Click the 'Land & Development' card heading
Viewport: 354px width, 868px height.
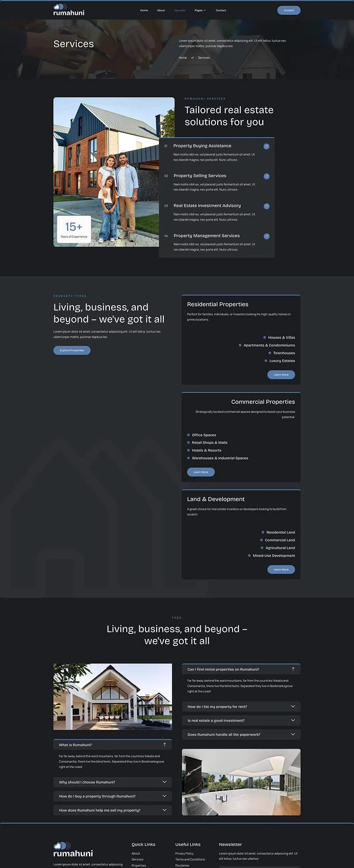[x=215, y=499]
